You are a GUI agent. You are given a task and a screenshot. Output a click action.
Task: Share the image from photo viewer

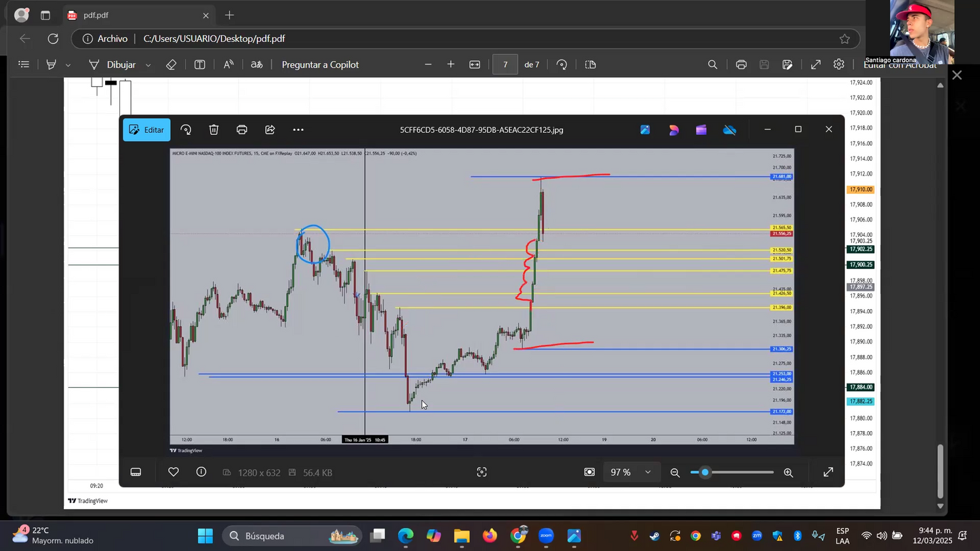(x=270, y=130)
